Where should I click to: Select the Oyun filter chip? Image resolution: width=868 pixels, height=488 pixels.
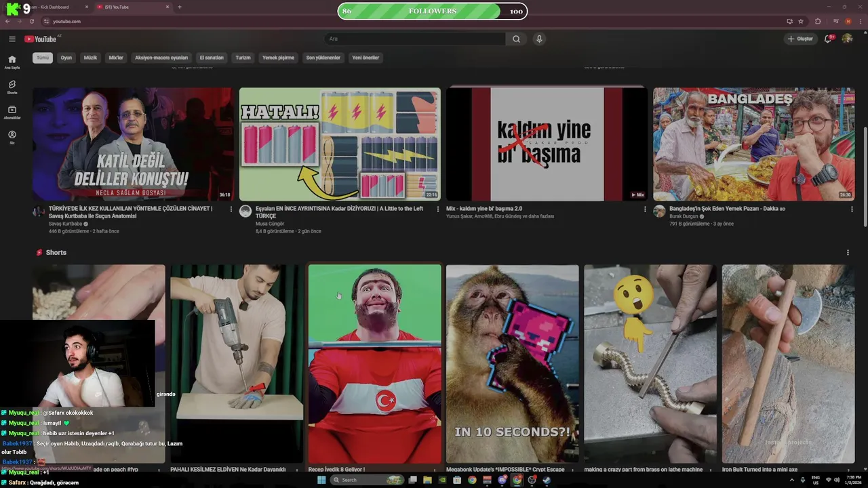coord(66,58)
